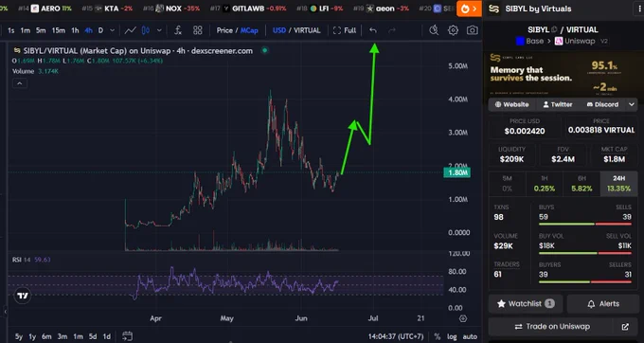
Task: Set chart range to 5y
Action: tap(19, 336)
